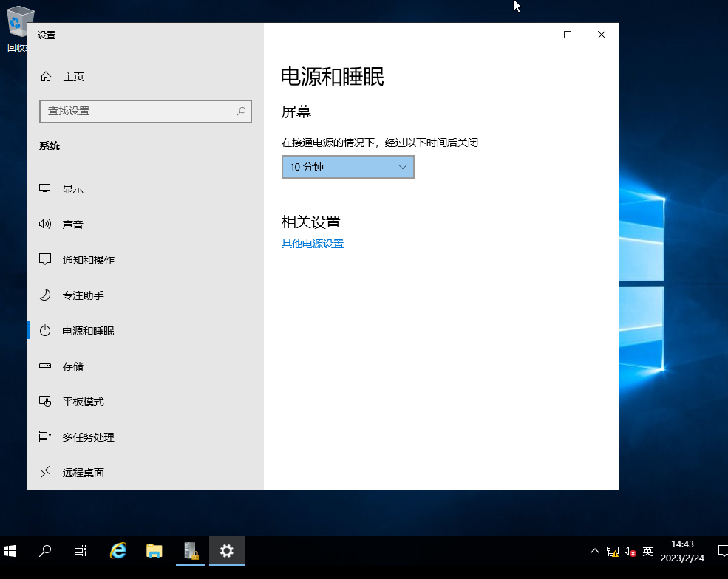Select 显示 in the sidebar
The height and width of the screenshot is (579, 728).
[x=73, y=189]
